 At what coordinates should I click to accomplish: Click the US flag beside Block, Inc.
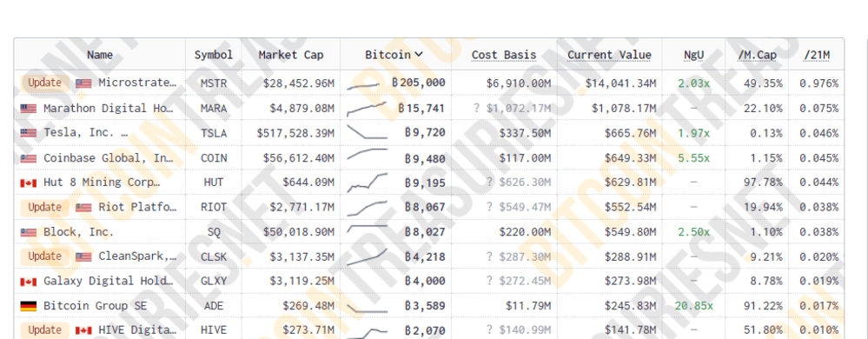[x=28, y=232]
